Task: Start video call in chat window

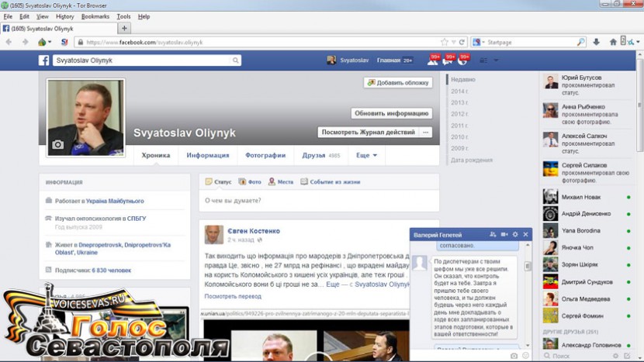Action: 504,234
